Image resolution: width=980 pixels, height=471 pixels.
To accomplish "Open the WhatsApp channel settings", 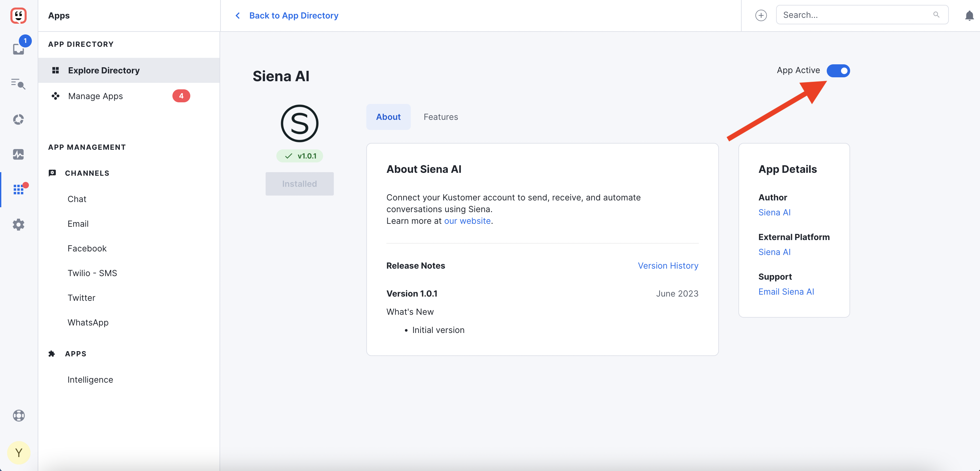I will point(88,323).
